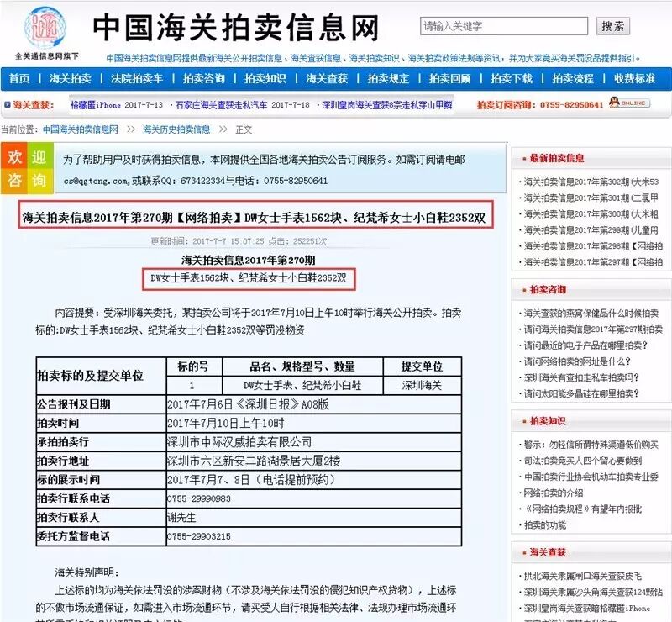Click the 欢迎咨询 colored badge
Viewport: 672px width, 622px height.
(x=27, y=169)
